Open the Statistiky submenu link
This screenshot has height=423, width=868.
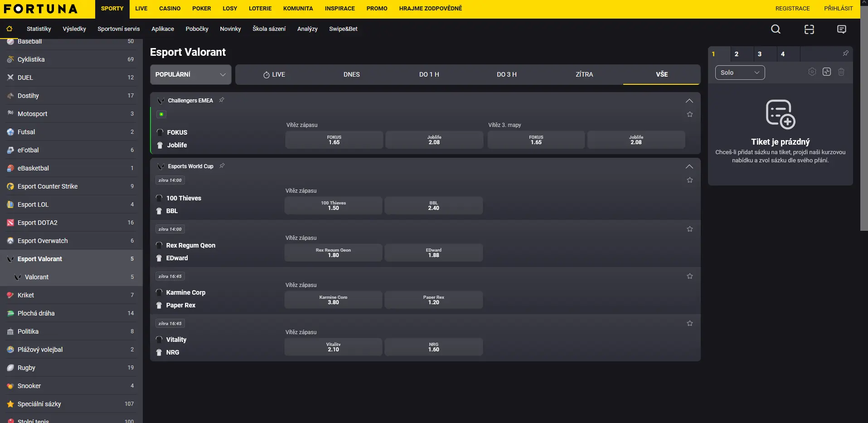pos(39,29)
